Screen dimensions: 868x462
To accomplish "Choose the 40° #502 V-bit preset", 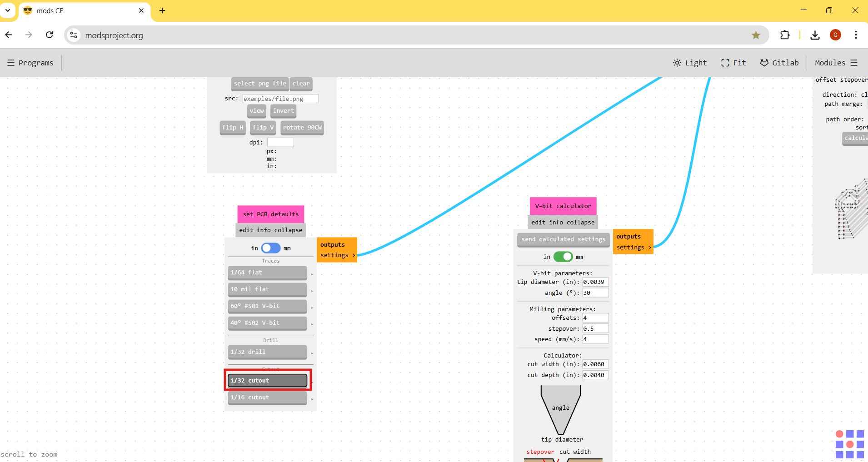I will [x=267, y=323].
